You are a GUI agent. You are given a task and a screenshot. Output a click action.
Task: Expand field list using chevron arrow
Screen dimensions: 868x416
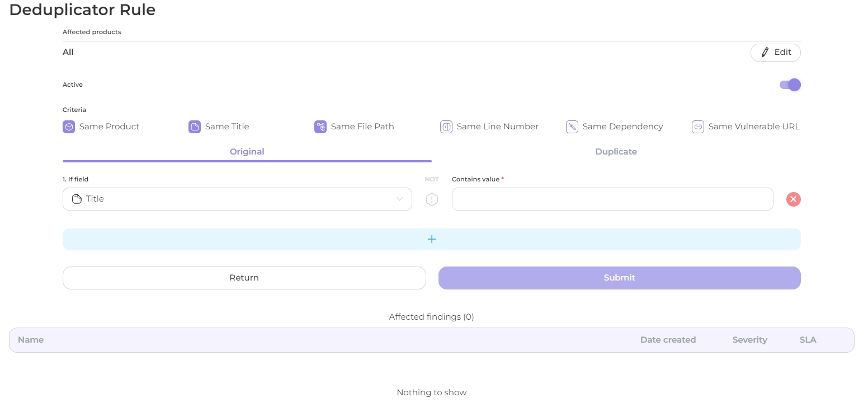click(399, 199)
